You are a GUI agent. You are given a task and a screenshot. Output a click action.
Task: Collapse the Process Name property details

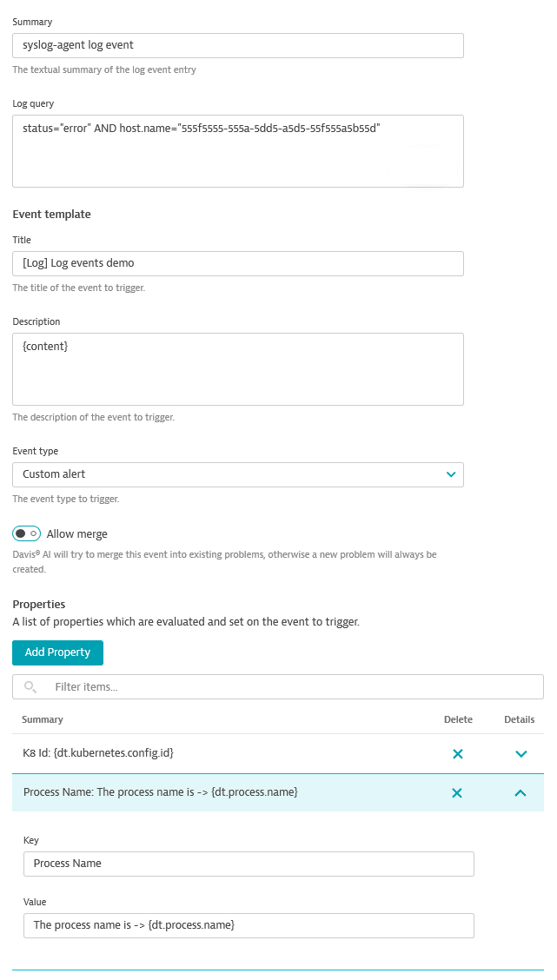(521, 792)
